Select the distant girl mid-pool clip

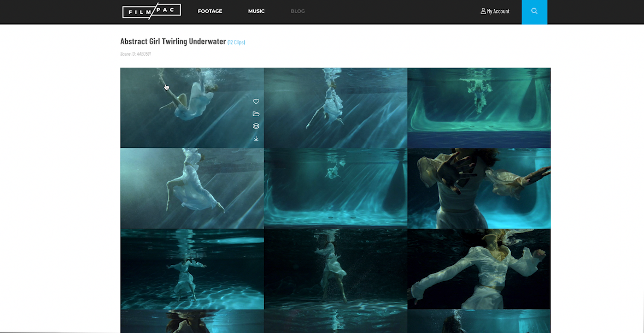335,188
